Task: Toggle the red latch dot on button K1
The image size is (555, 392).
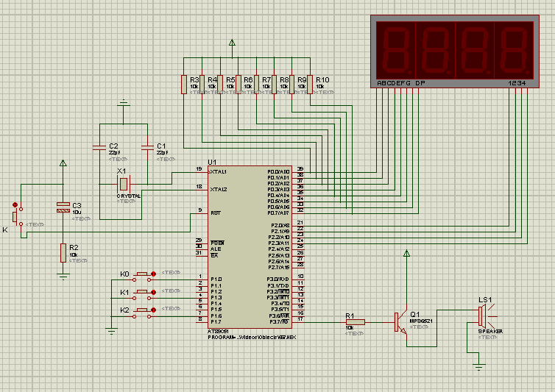Action: pyautogui.click(x=154, y=292)
